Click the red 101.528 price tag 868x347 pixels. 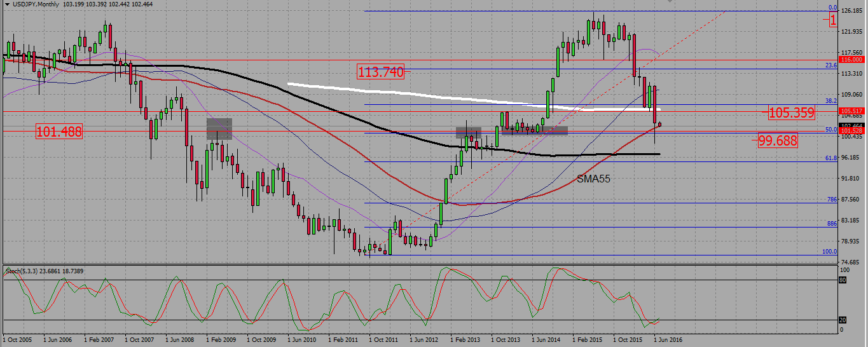click(851, 131)
